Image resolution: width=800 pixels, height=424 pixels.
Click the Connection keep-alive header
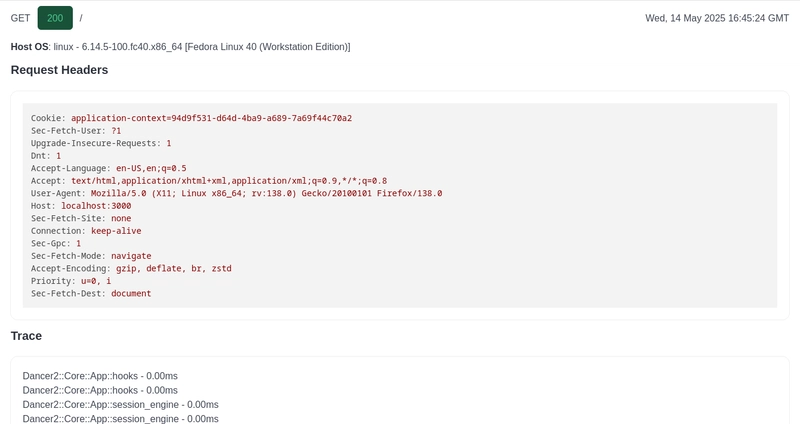coord(86,231)
